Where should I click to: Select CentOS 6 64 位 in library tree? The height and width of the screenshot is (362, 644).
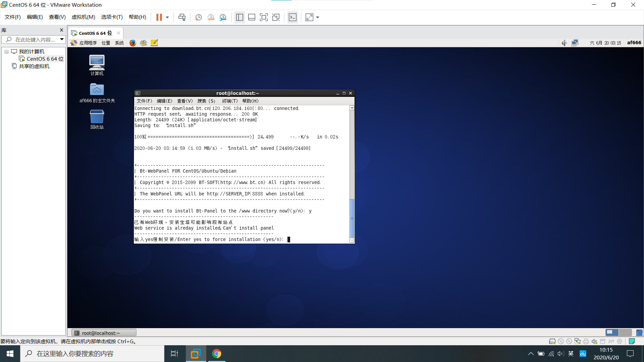(x=45, y=59)
